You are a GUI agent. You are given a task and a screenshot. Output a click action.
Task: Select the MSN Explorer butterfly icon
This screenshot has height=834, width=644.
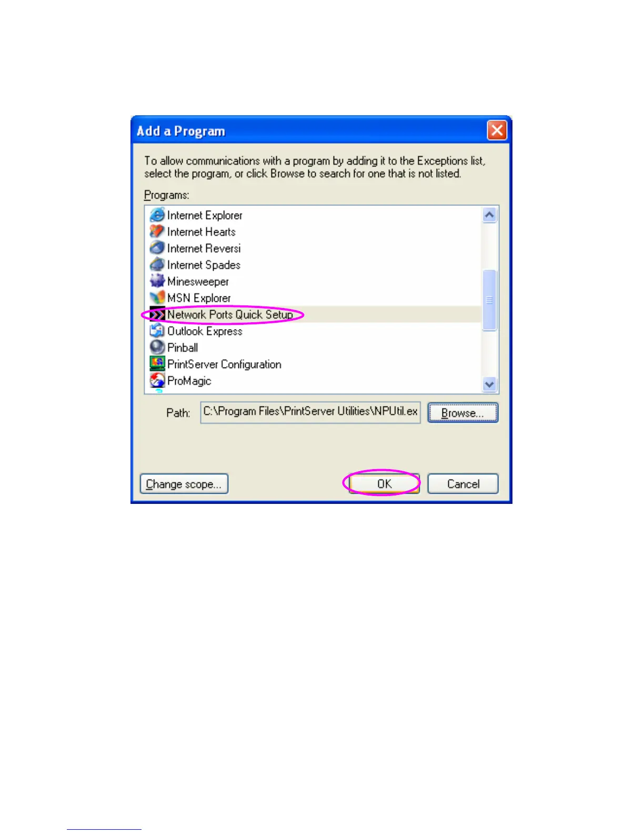157,298
